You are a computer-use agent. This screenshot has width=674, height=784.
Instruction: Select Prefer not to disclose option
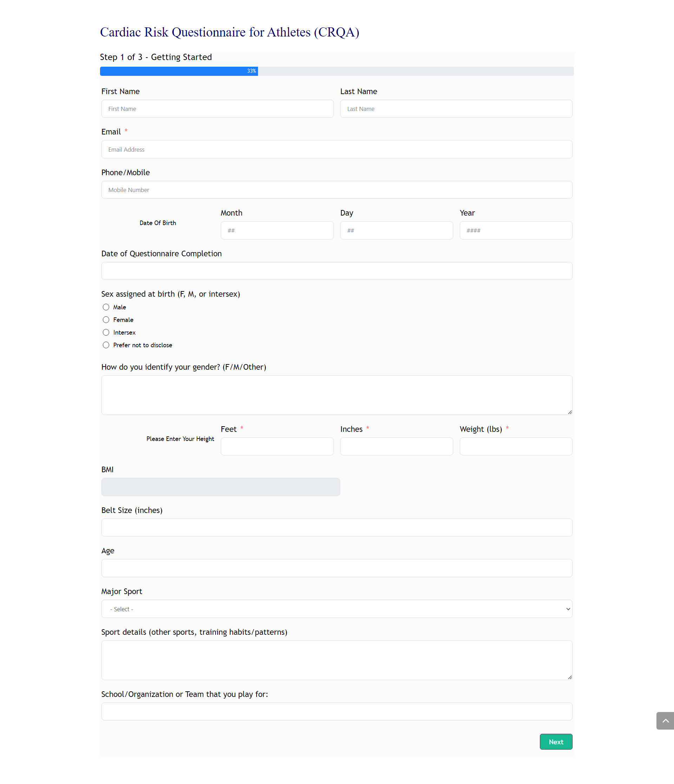pos(106,345)
